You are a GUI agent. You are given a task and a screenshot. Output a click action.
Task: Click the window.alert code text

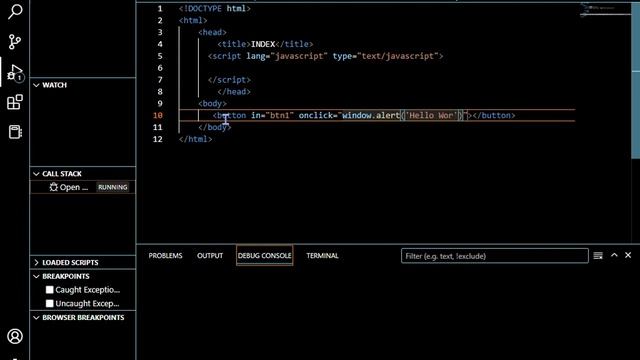point(371,116)
